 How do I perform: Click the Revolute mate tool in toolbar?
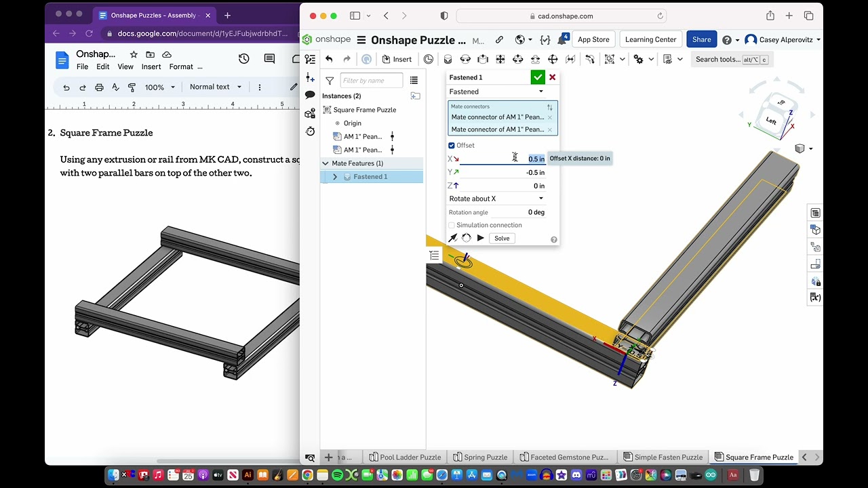point(465,59)
